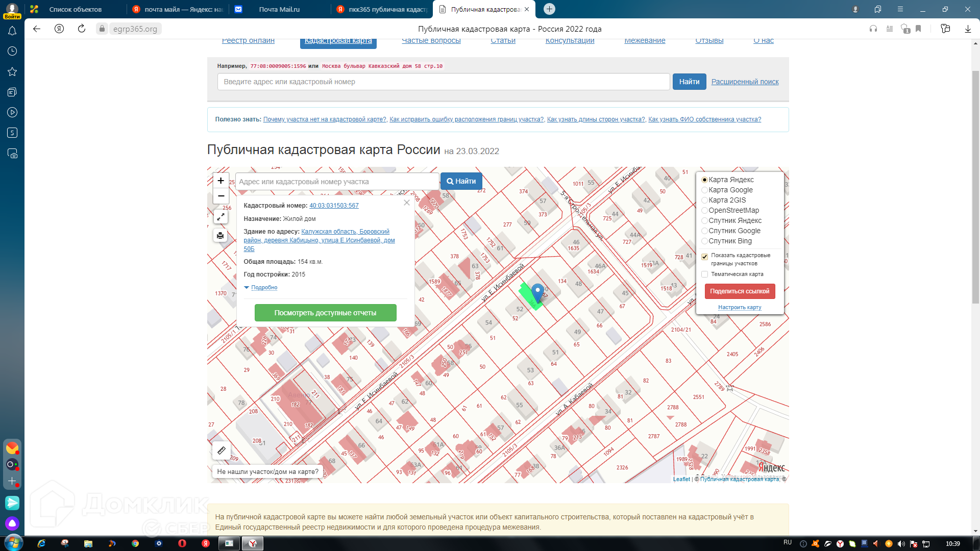Viewport: 980px width, 551px height.
Task: Click the print map icon
Action: [220, 236]
